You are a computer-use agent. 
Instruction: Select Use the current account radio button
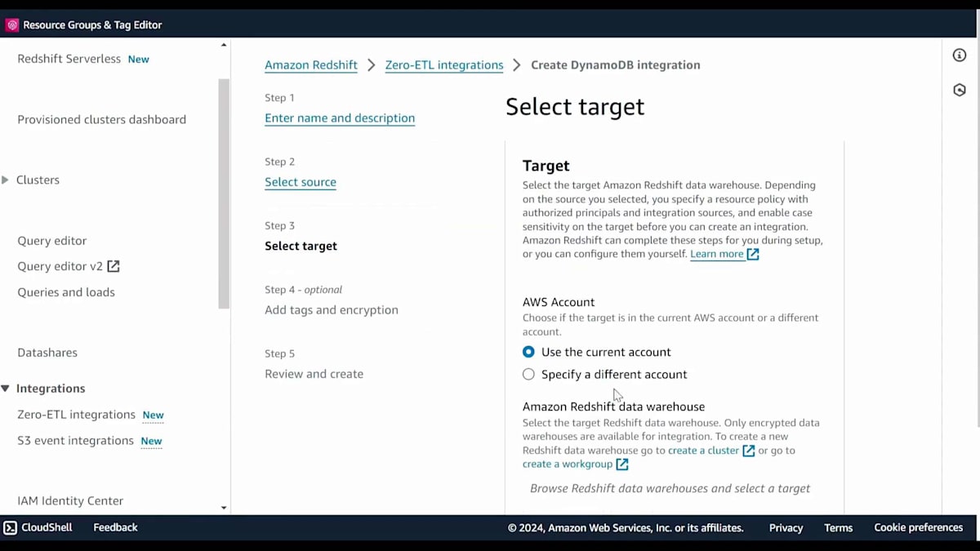(528, 352)
